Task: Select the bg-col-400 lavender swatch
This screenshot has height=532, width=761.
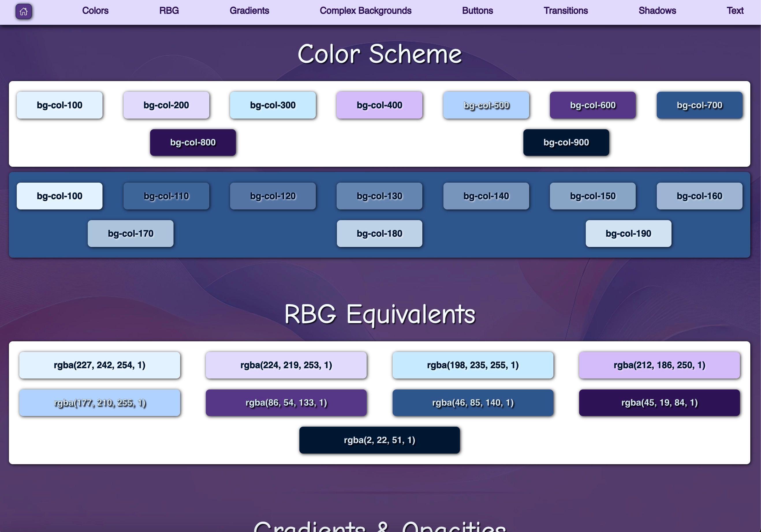Action: point(379,105)
